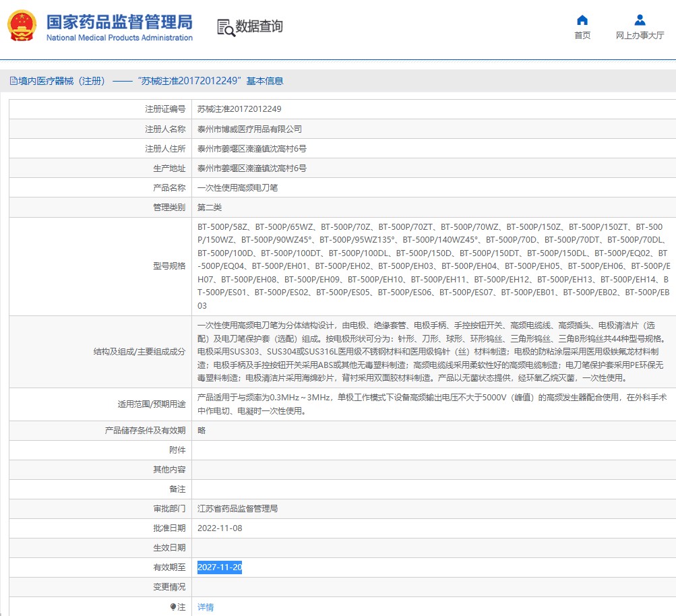Image resolution: width=676 pixels, height=616 pixels.
Task: Click the 网上办事大厅 person icon
Action: point(640,20)
